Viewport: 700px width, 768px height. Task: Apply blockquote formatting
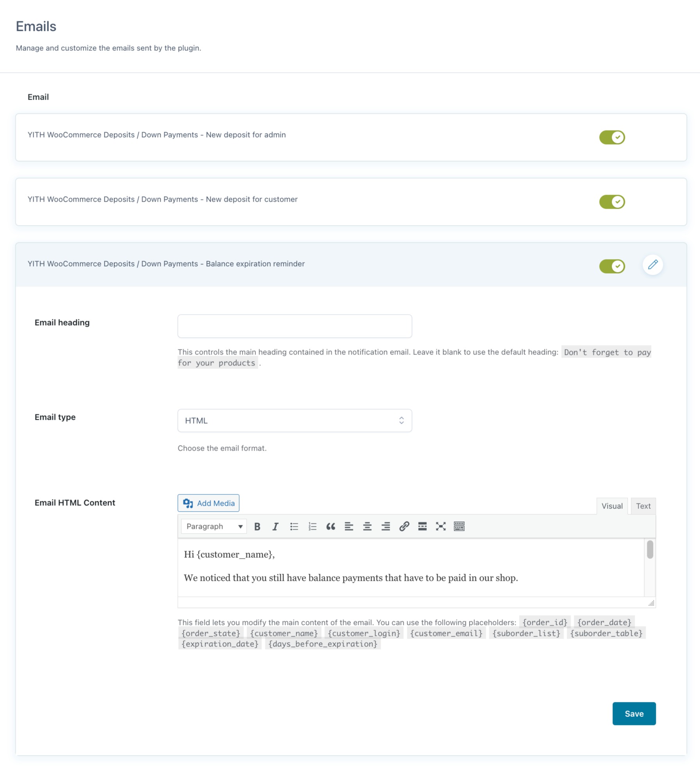[x=331, y=526]
